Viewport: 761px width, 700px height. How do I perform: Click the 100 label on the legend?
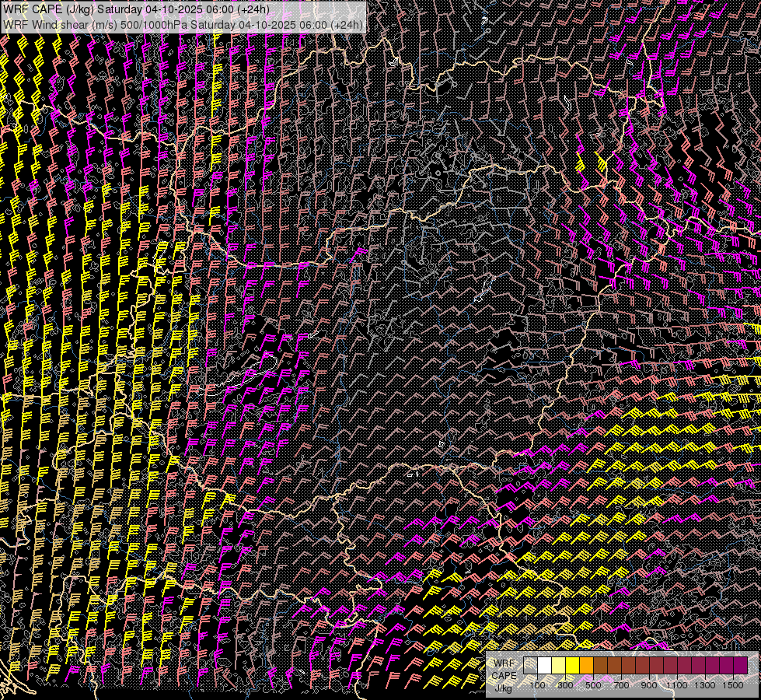click(537, 685)
